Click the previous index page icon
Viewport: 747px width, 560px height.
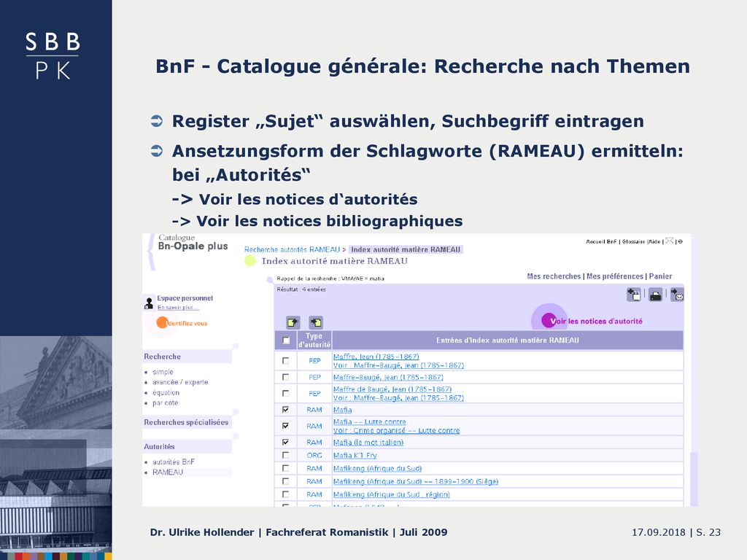click(x=293, y=322)
